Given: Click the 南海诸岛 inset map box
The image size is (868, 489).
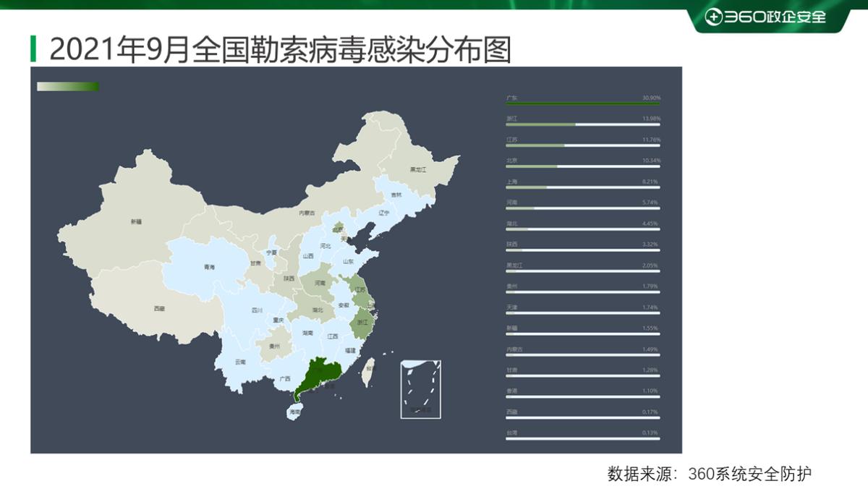Looking at the screenshot, I should tap(420, 390).
